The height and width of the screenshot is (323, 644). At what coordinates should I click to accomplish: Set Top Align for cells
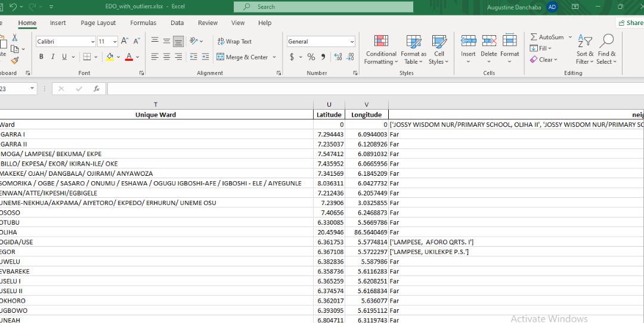(x=155, y=41)
